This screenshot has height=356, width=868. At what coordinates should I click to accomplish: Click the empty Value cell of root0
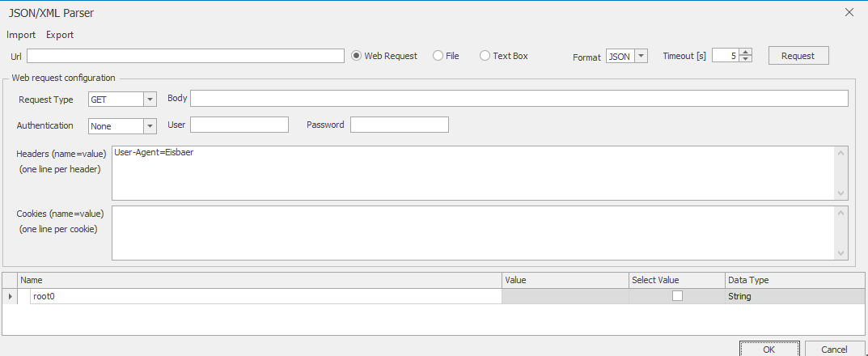point(565,296)
